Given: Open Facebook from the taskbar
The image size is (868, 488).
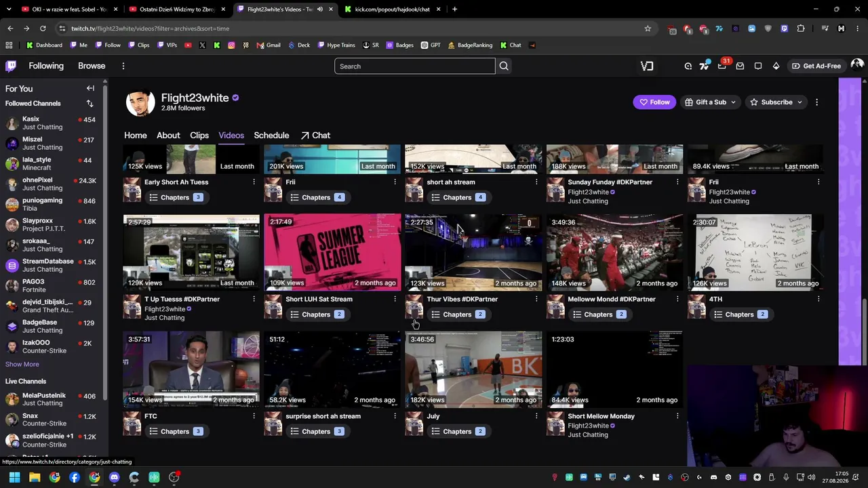Looking at the screenshot, I should 75,477.
